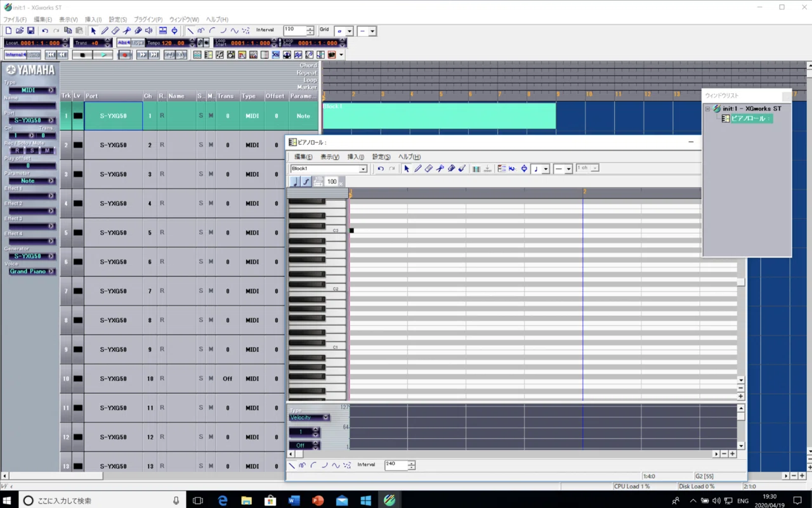812x508 pixels.
Task: Rewind to the top of the song
Action: pos(51,55)
